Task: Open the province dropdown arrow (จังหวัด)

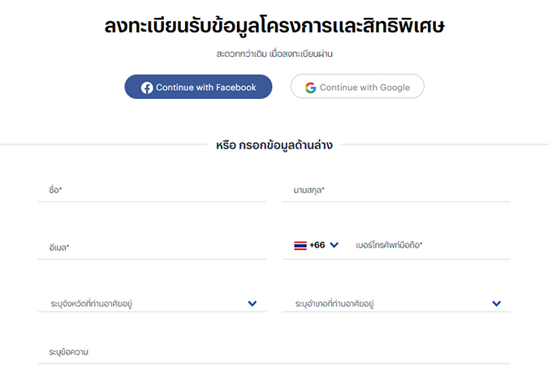Action: [x=252, y=304]
